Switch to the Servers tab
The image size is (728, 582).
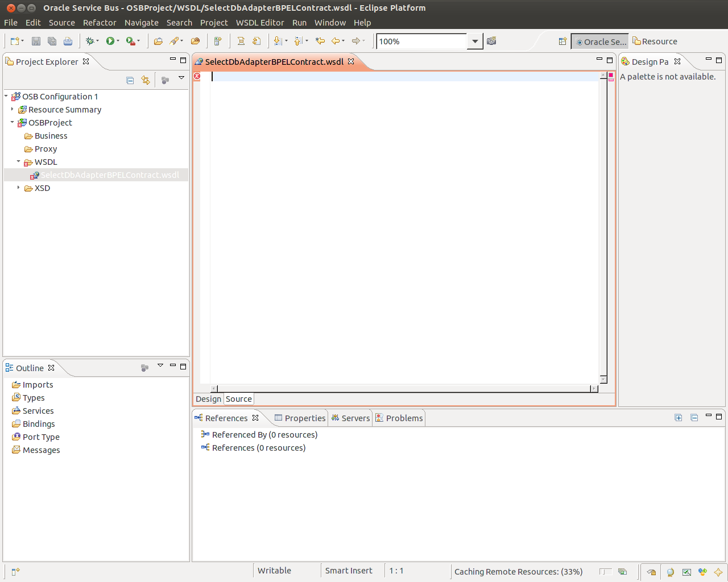[351, 418]
